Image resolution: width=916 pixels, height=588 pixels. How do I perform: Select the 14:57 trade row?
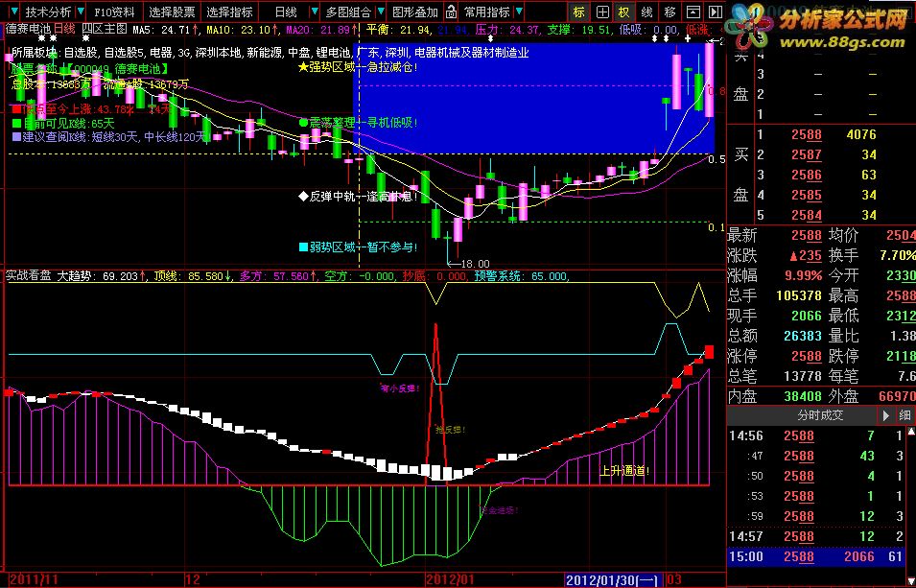816,536
